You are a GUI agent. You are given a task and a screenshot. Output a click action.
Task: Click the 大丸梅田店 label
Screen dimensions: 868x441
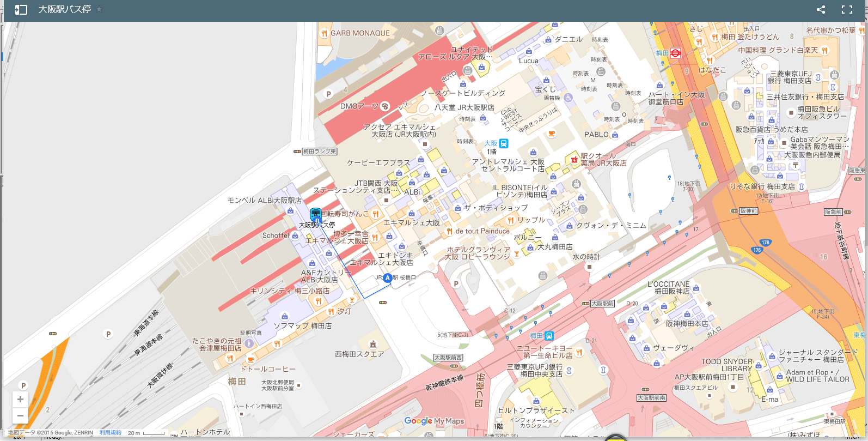555,247
